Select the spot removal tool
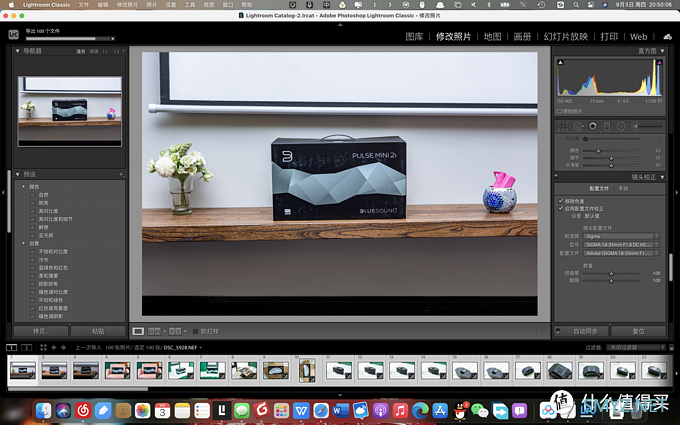The image size is (680, 425). tap(578, 126)
